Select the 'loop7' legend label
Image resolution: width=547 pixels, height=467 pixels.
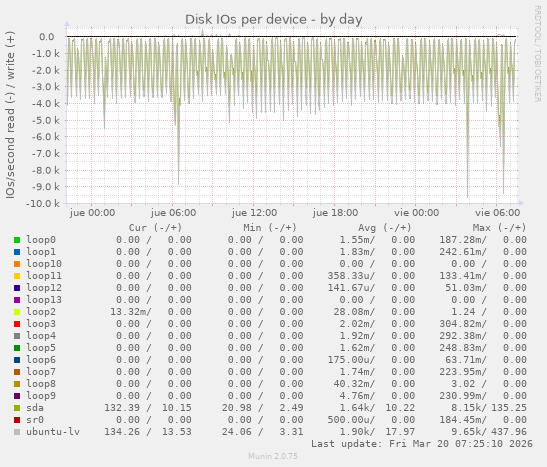point(41,372)
